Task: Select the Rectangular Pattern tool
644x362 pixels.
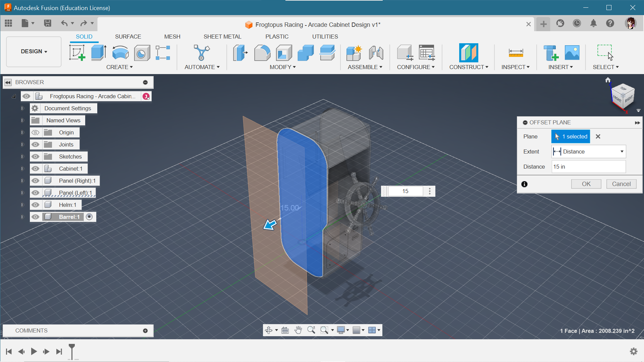Action: [163, 53]
